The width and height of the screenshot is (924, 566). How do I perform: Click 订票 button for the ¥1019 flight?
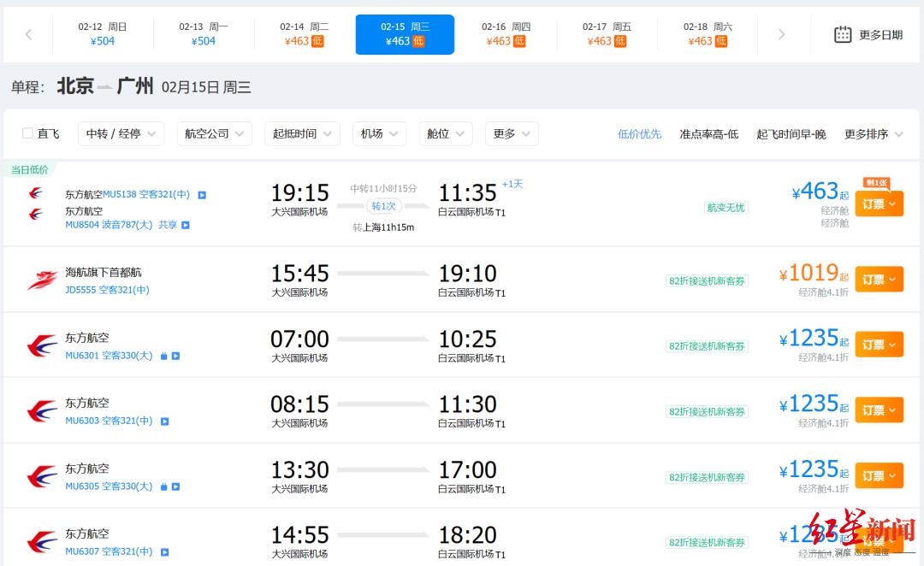click(x=879, y=280)
